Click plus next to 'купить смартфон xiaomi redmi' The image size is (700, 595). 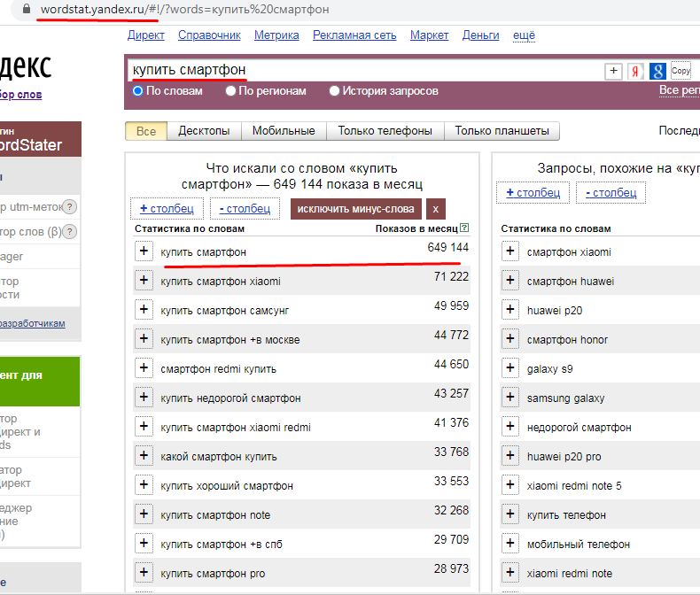click(x=144, y=427)
